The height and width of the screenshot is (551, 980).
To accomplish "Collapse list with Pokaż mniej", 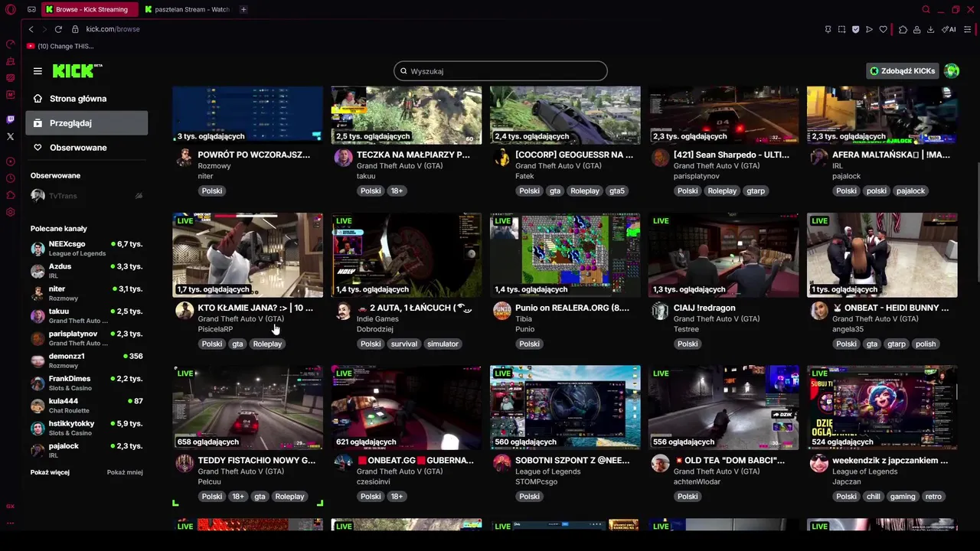I will pyautogui.click(x=125, y=472).
